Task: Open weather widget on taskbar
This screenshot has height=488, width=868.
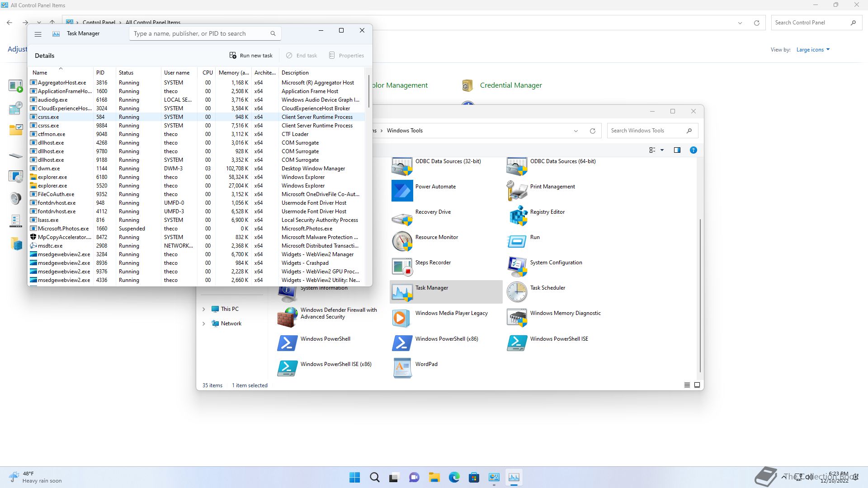Action: [35, 477]
